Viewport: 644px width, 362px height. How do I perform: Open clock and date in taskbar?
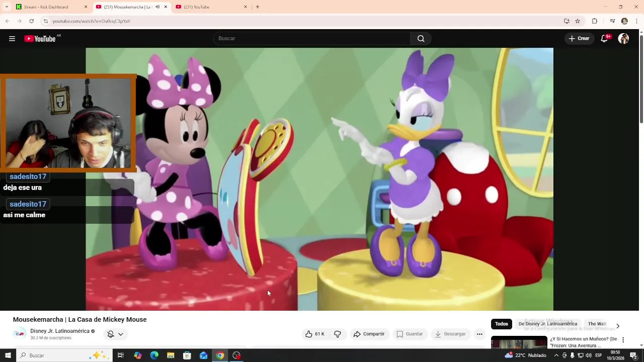tap(615, 355)
